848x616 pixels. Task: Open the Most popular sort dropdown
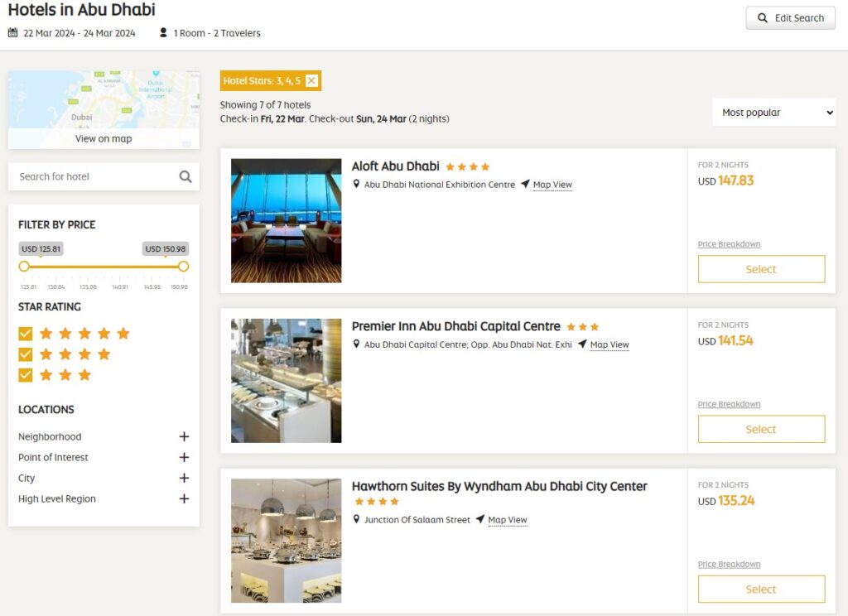click(x=773, y=112)
